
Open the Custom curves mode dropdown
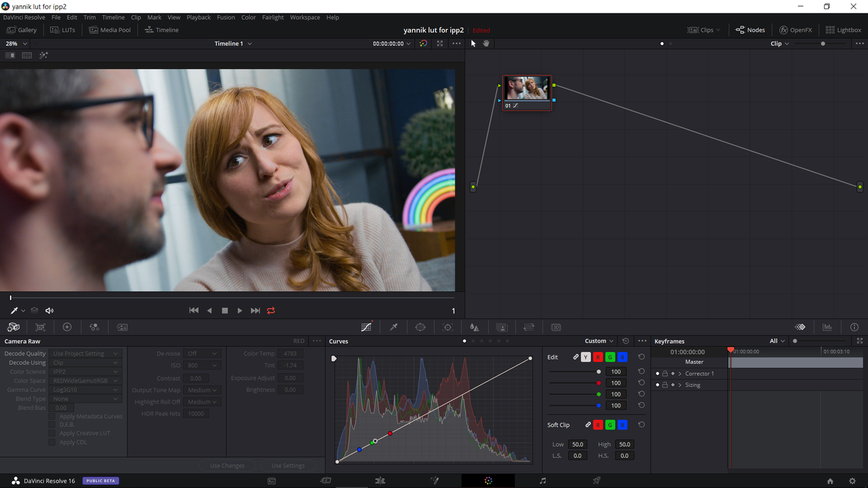599,341
